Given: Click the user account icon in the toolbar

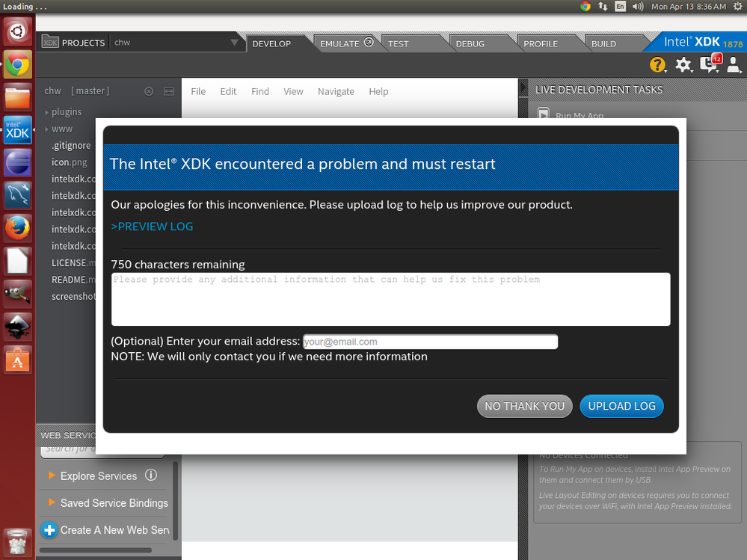Looking at the screenshot, I should click(x=734, y=65).
